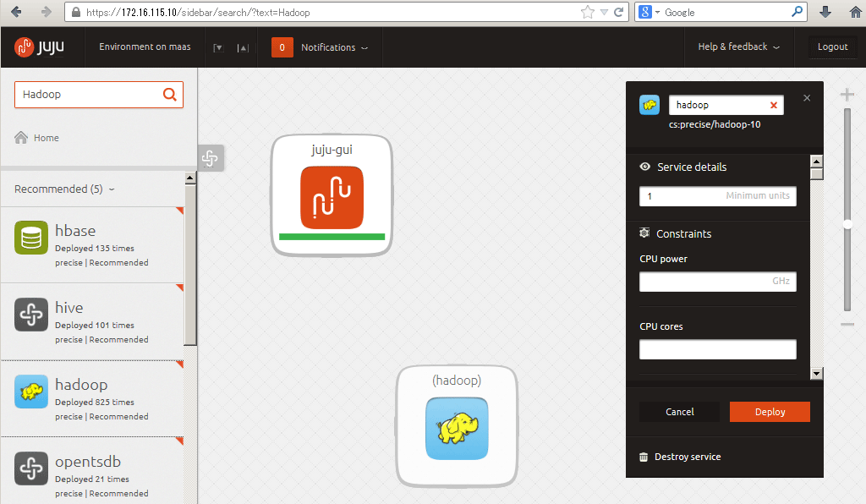Zoom out the canvas with minus icon

[847, 325]
